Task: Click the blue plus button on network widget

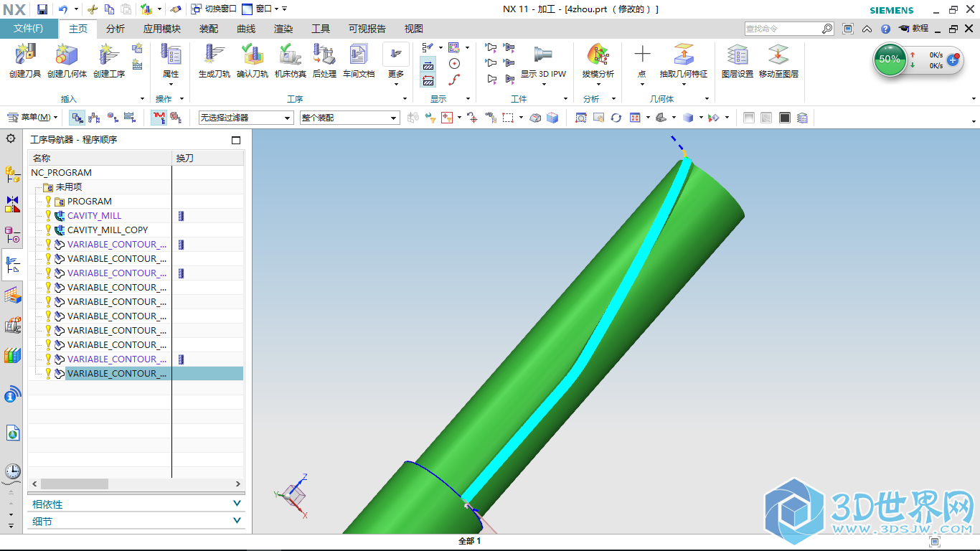Action: [953, 60]
